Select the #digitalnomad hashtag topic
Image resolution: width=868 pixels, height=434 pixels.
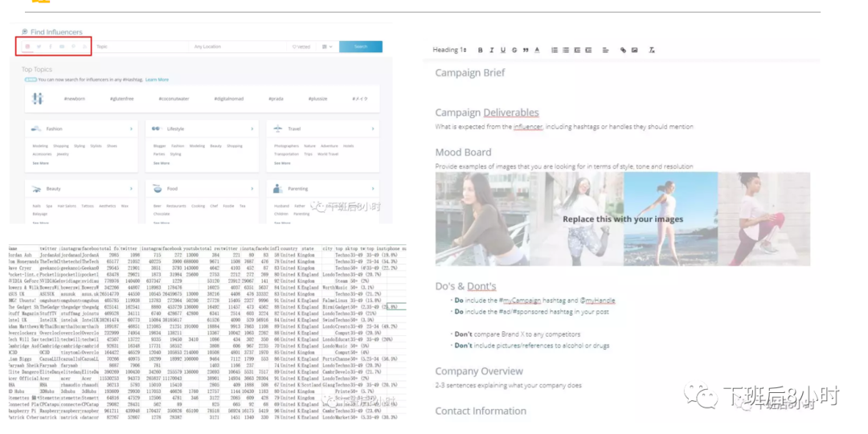227,98
